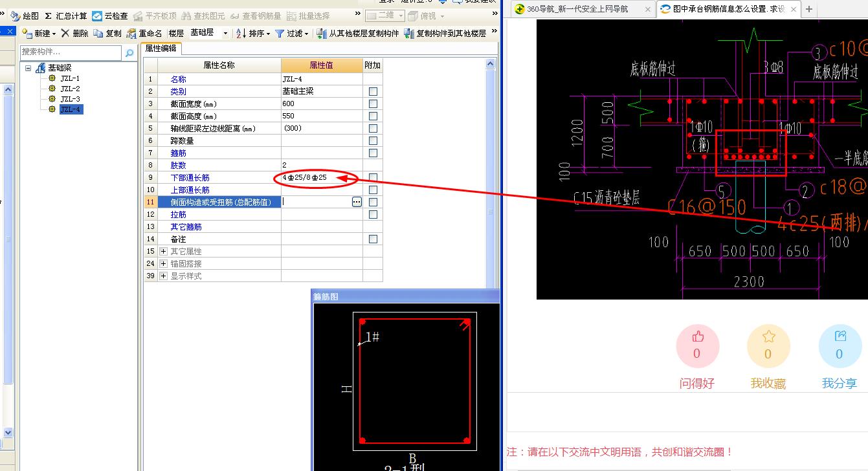This screenshot has height=471, width=868.
Task: Select JZL-1 gear icon in tree
Action: tap(52, 78)
